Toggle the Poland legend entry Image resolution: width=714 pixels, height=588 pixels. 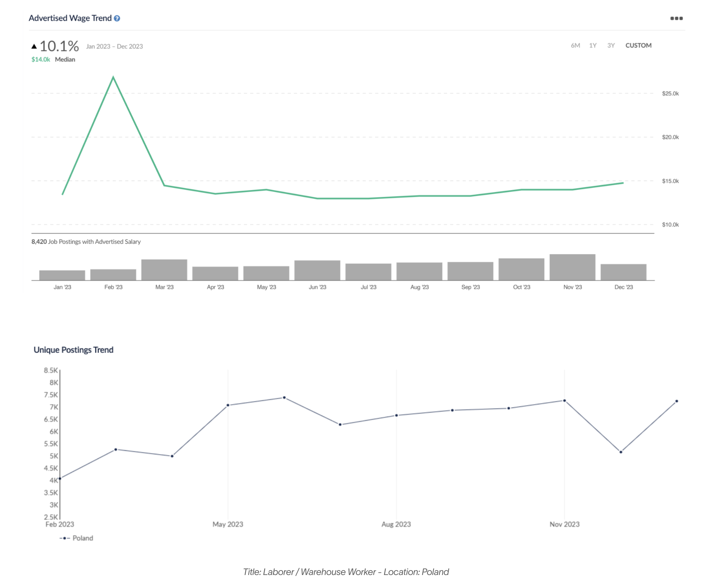pos(76,538)
